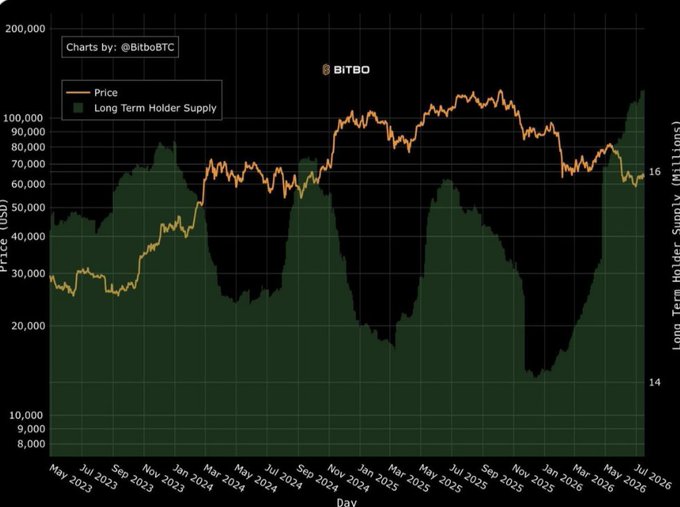Click the 90,000 price axis label

pos(27,131)
